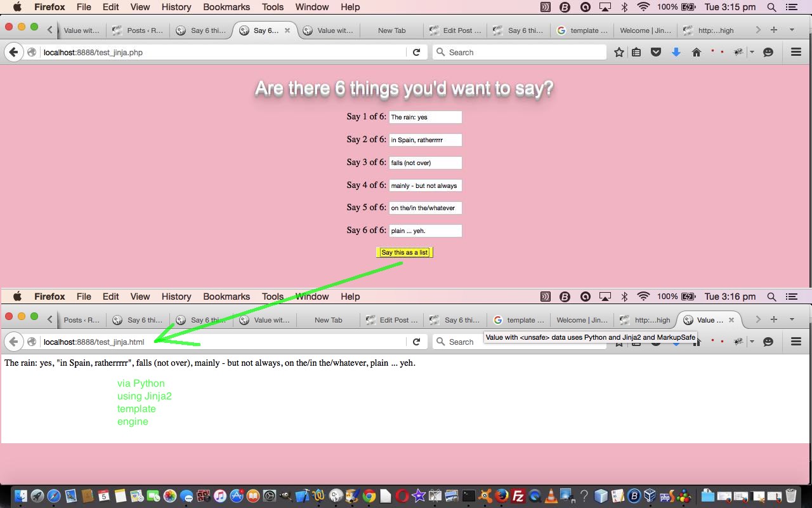
Task: Open Bookmarks menu in the 3:16 pm menu bar
Action: [226, 297]
